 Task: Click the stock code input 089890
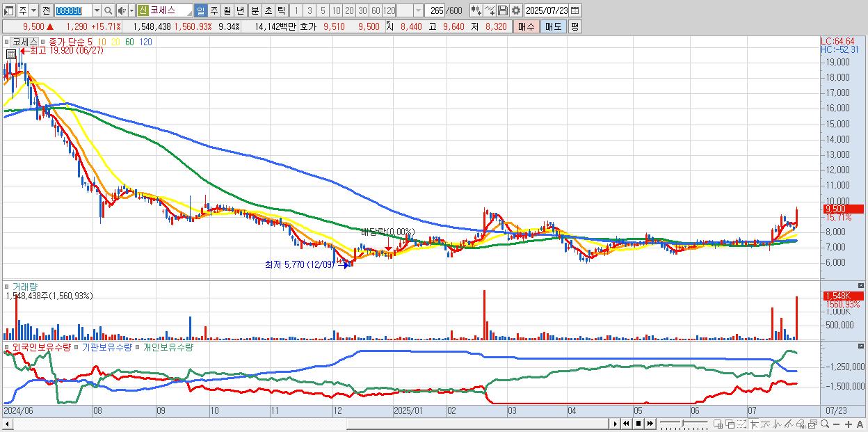point(72,10)
